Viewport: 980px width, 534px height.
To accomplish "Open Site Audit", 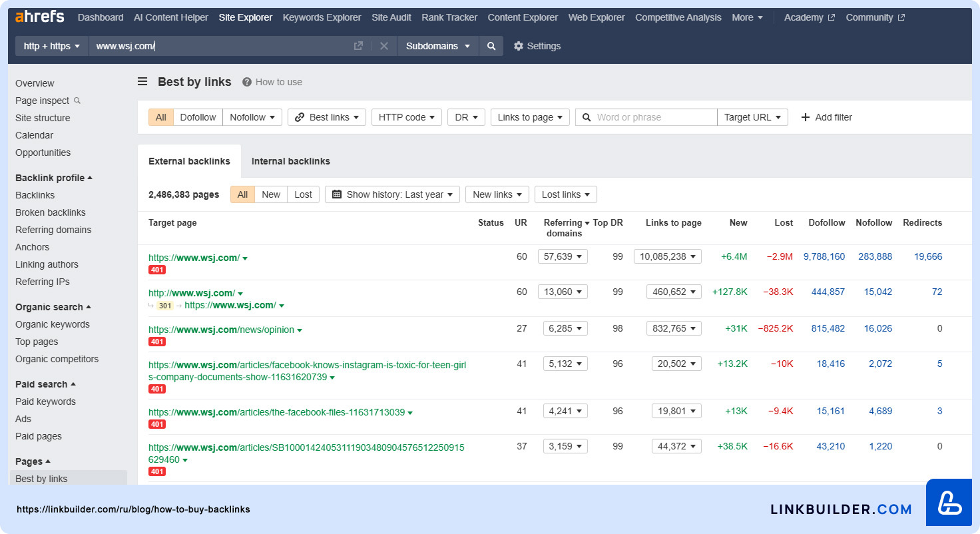I will 391,17.
